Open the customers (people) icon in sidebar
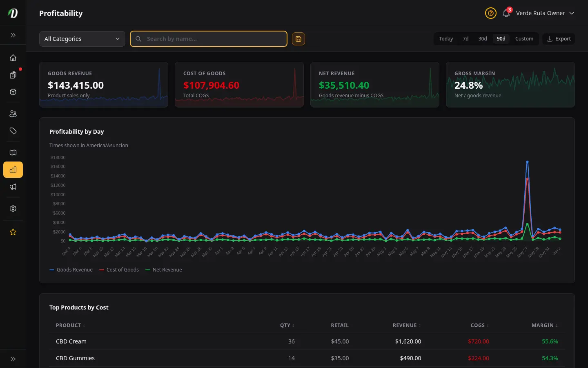The width and height of the screenshot is (588, 368). click(x=13, y=114)
